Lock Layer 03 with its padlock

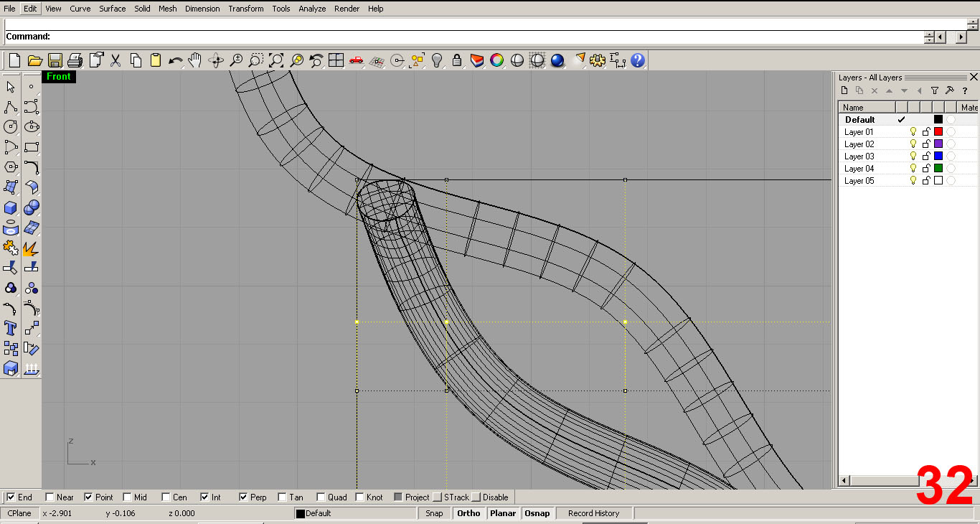click(926, 156)
